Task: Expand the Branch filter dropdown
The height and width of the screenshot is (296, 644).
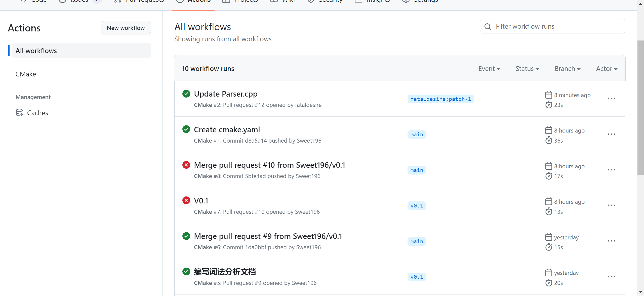Action: tap(567, 69)
